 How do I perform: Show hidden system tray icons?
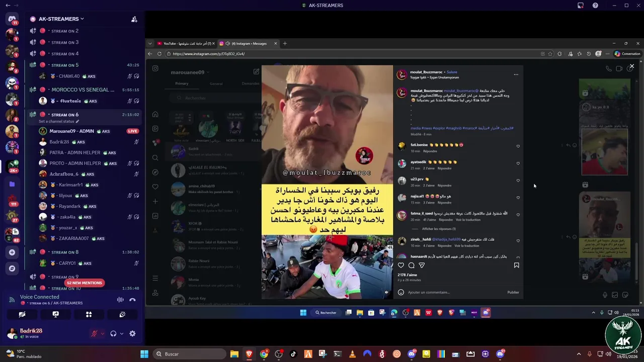tap(579, 354)
